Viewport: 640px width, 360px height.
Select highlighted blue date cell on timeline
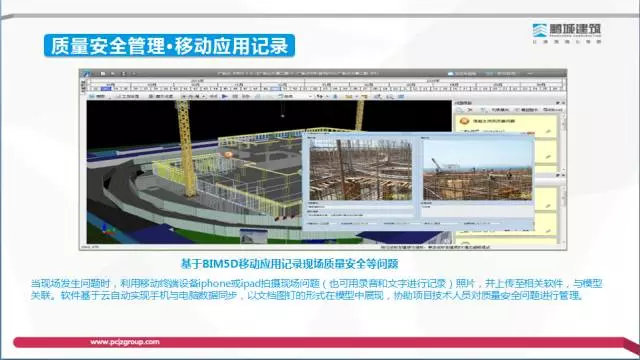tap(106, 89)
